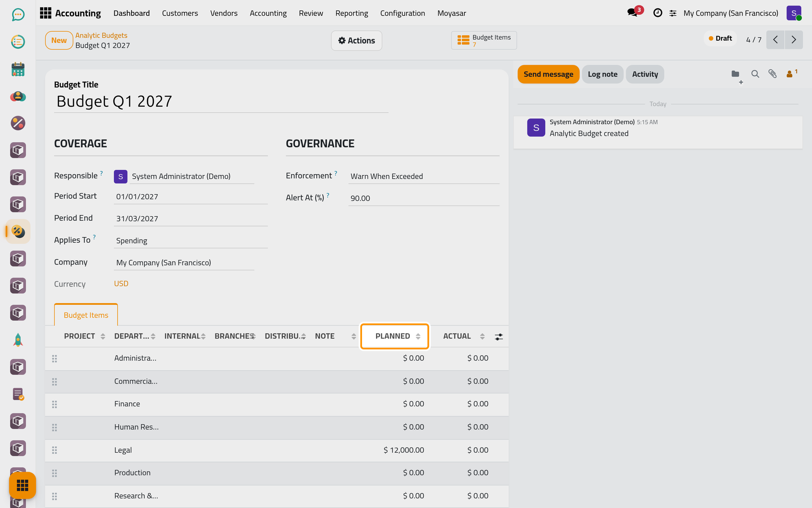
Task: Open the Discuss chat bubble sidebar icon
Action: pyautogui.click(x=18, y=15)
